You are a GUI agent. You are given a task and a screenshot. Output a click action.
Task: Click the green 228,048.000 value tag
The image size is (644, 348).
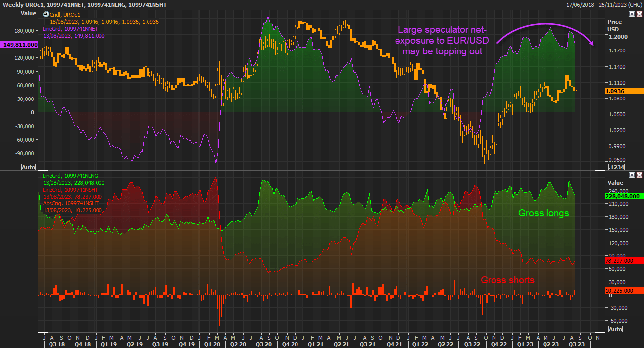pos(624,196)
